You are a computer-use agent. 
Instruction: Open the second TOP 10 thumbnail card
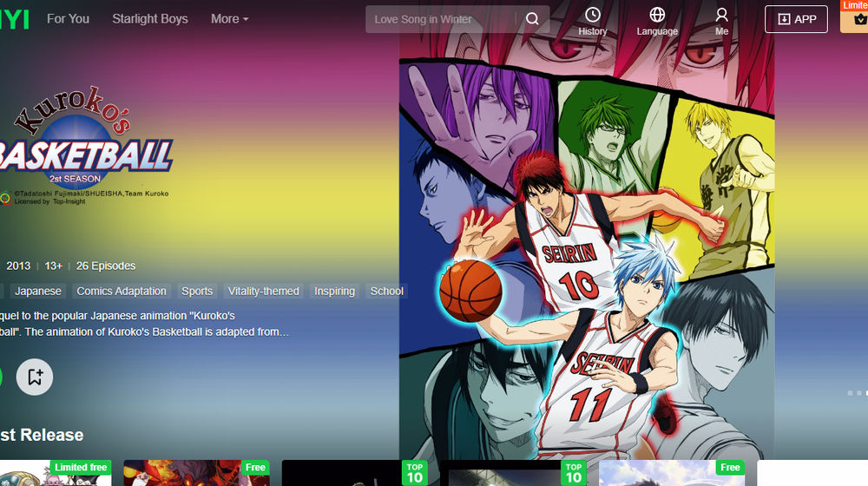pyautogui.click(x=513, y=473)
